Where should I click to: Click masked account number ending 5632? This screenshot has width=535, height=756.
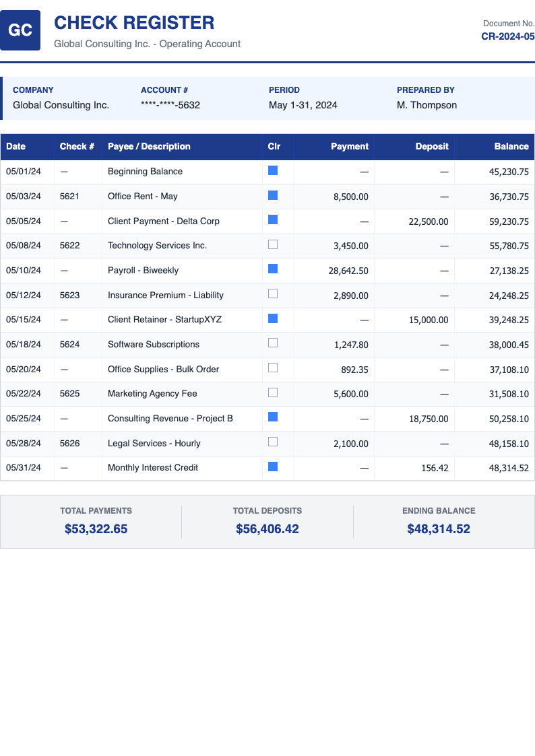point(170,105)
